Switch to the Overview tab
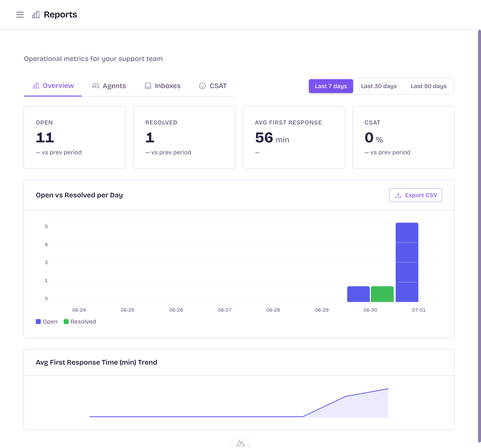Viewport: 481px width, 448px height. click(53, 86)
